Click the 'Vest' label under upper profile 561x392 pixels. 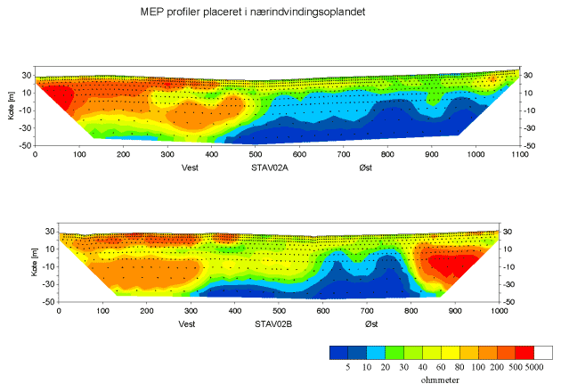point(189,165)
